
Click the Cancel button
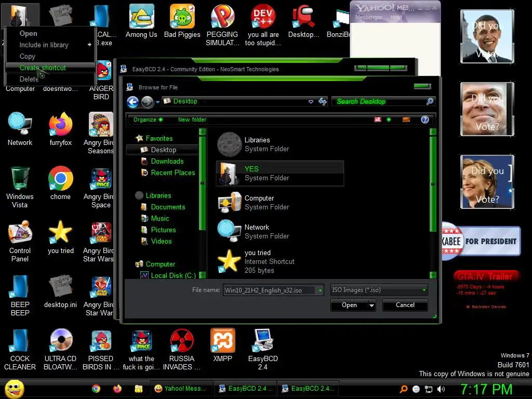tap(405, 305)
